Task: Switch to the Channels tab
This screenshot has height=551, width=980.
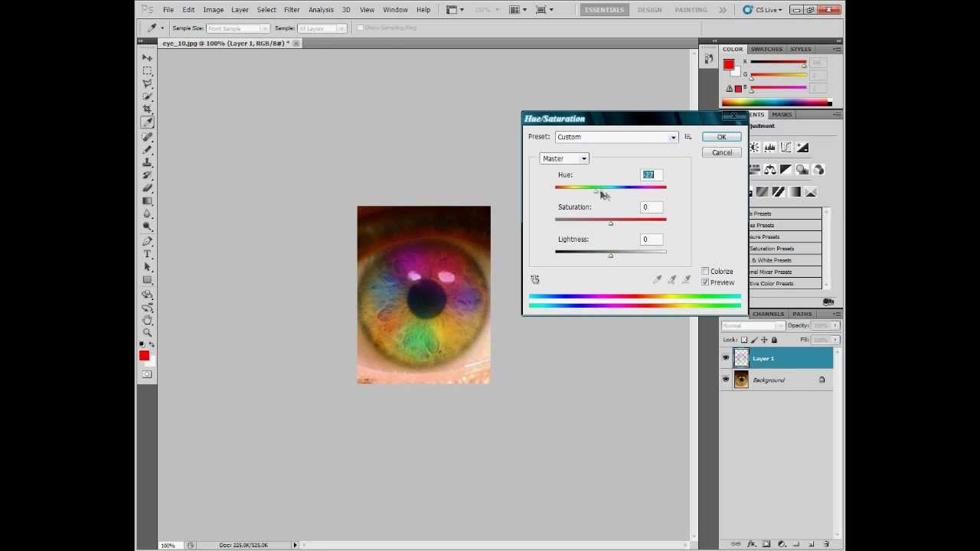Action: 768,314
